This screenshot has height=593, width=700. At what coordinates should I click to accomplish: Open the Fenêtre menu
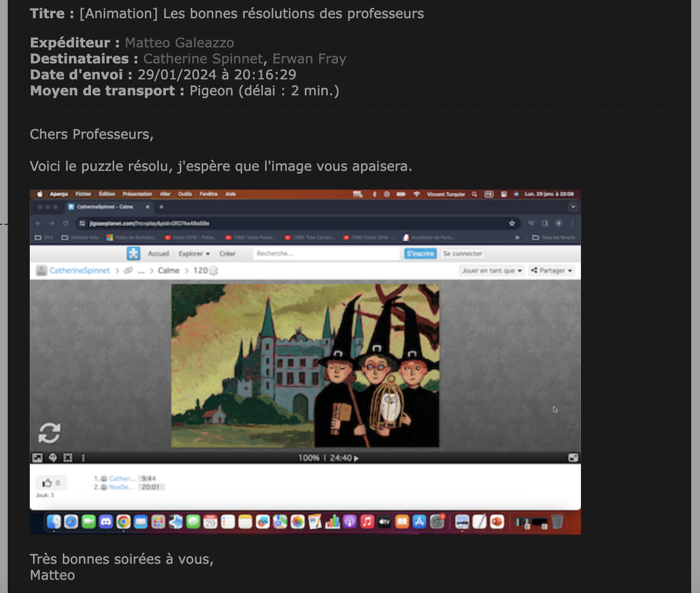click(208, 194)
